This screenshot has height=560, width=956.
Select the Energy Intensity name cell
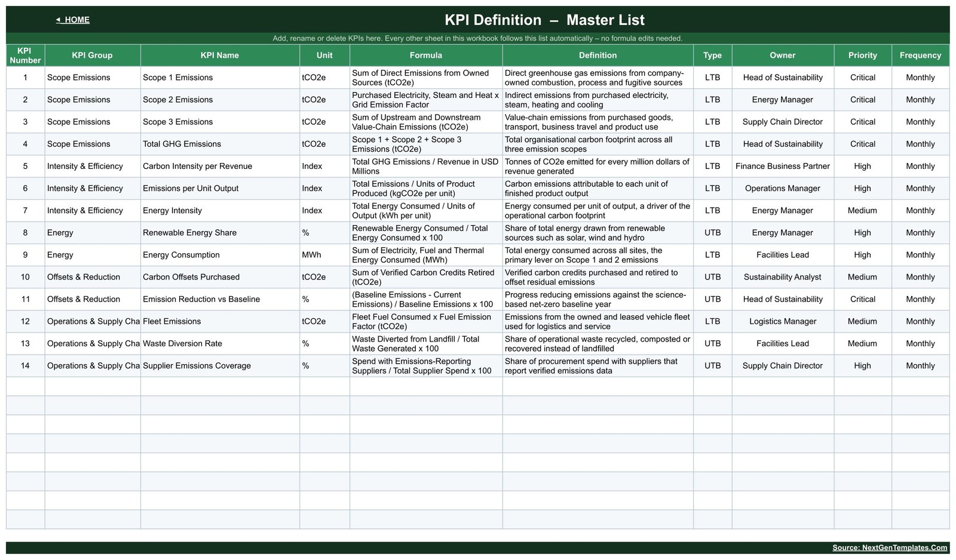pos(220,210)
